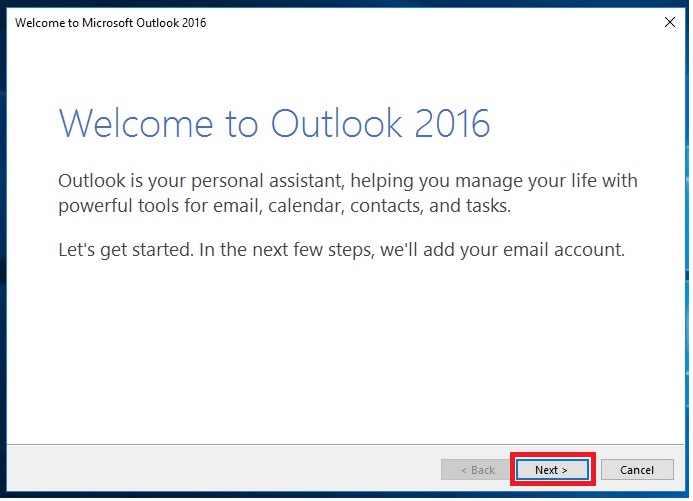Click "2016" in the large heading
The height and width of the screenshot is (501, 693).
pos(446,122)
